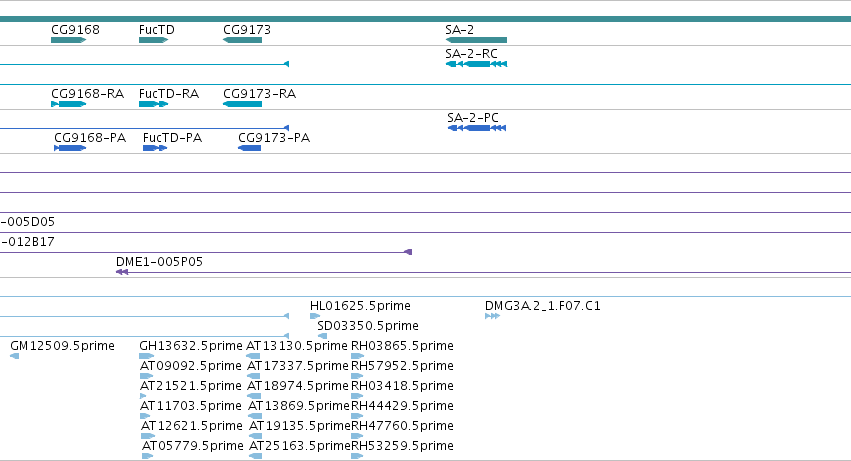Click the DME1-005P05 clone label

[160, 262]
